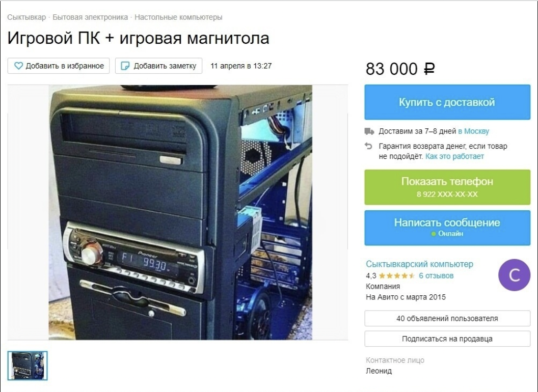Click the seller's star rating
This screenshot has height=392, width=538.
click(x=397, y=276)
